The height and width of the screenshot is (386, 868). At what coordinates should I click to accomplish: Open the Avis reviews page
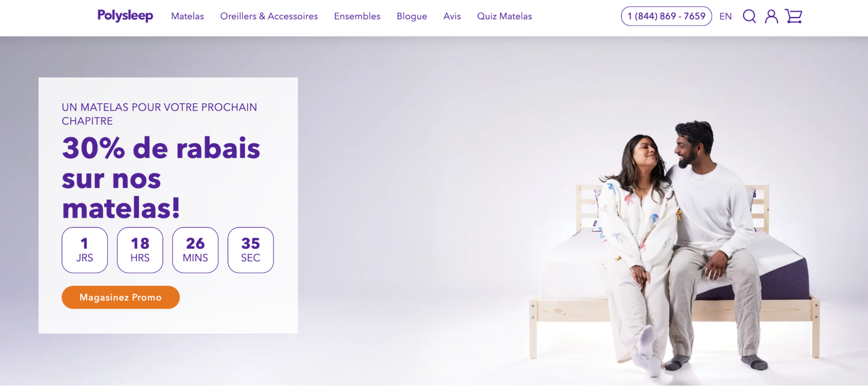452,16
